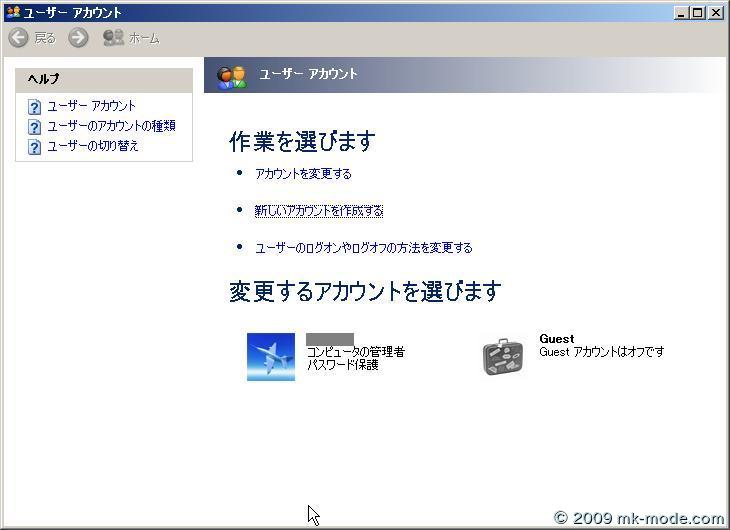Click help icon beside ユーザーのアカウントの種類

click(x=34, y=127)
